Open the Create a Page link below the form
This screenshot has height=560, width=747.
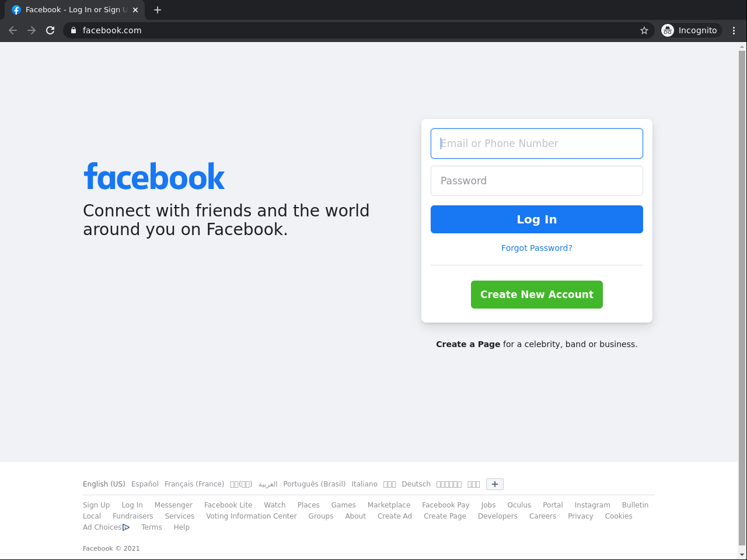(468, 344)
